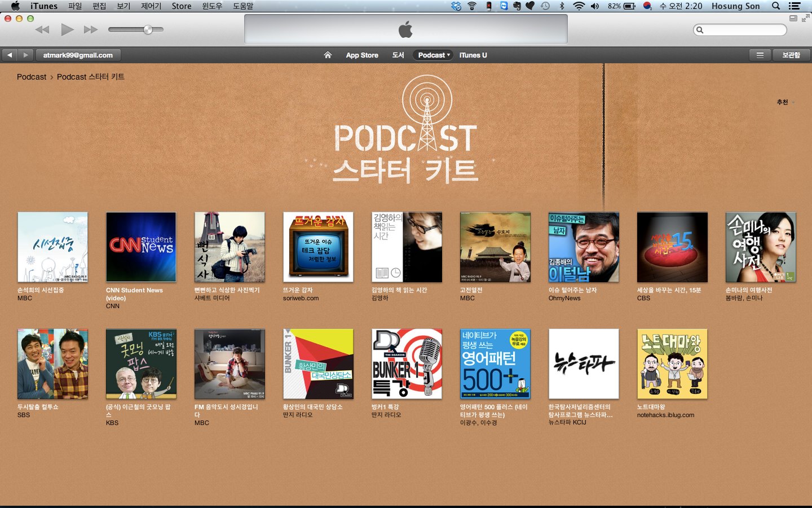Open the atmark99@gmail.com account button
This screenshot has height=508, width=812.
[78, 55]
